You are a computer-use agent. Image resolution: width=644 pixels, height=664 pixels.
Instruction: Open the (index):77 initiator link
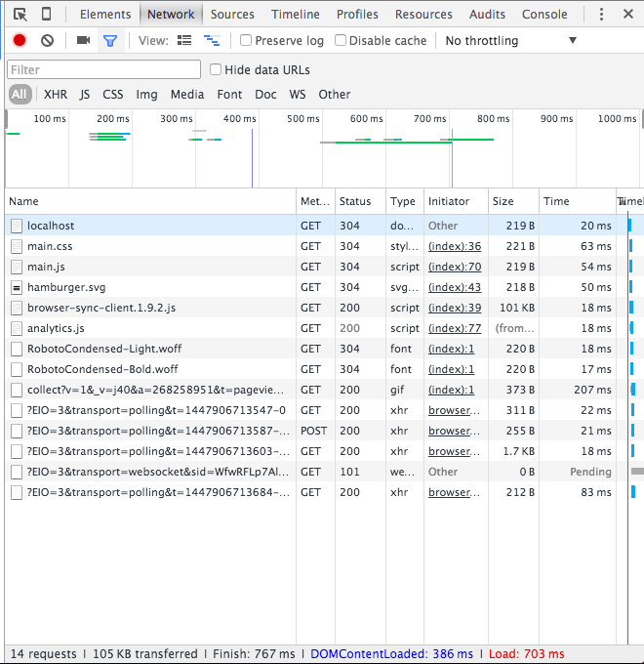tap(455, 329)
